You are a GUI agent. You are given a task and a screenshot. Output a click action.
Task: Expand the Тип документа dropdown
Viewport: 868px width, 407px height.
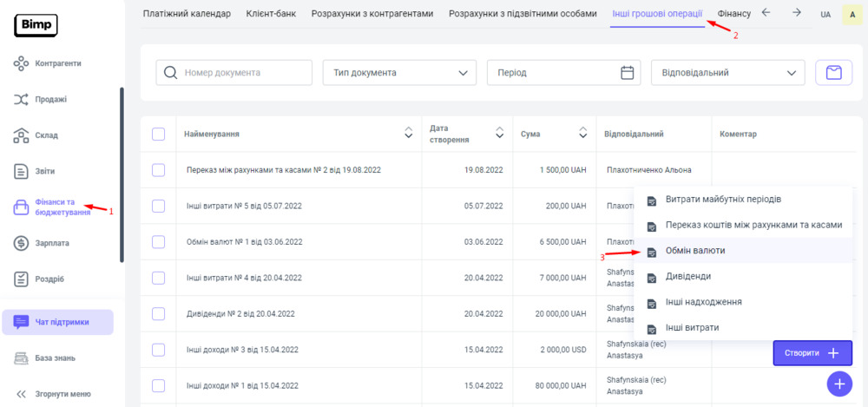pyautogui.click(x=399, y=73)
